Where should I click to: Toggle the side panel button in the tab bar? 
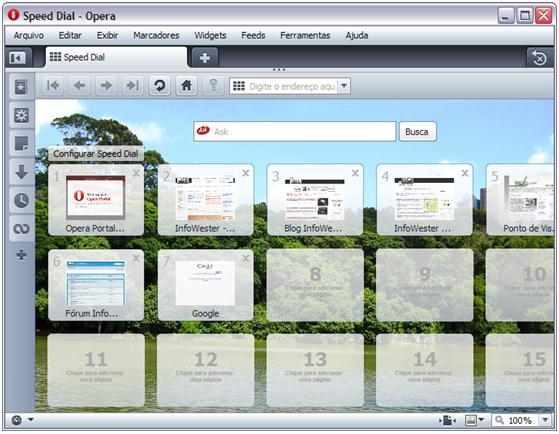17,57
